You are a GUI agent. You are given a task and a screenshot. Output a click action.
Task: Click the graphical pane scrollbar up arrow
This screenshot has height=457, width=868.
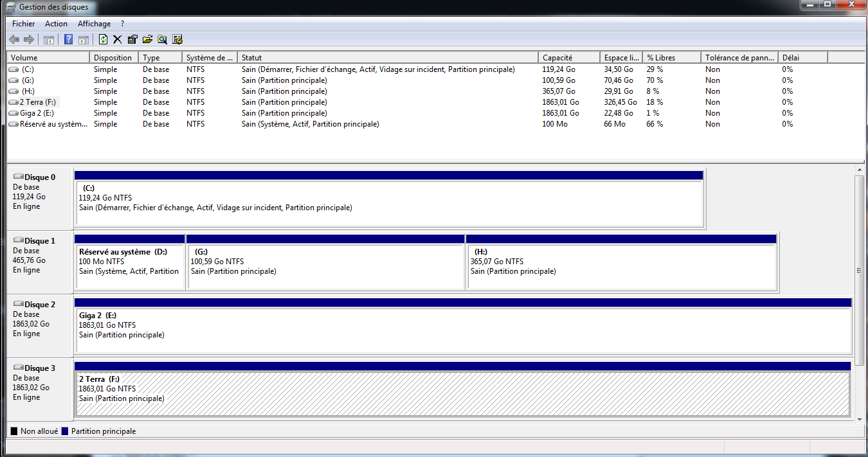pos(860,170)
